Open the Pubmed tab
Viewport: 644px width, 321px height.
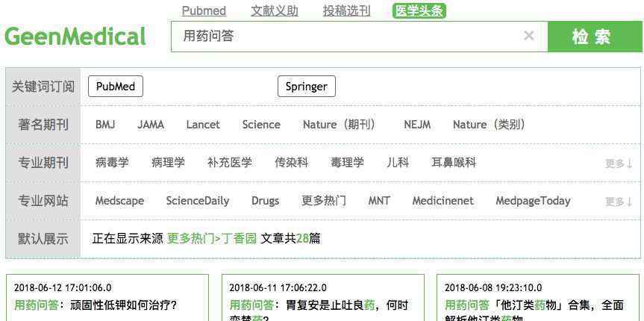point(204,10)
